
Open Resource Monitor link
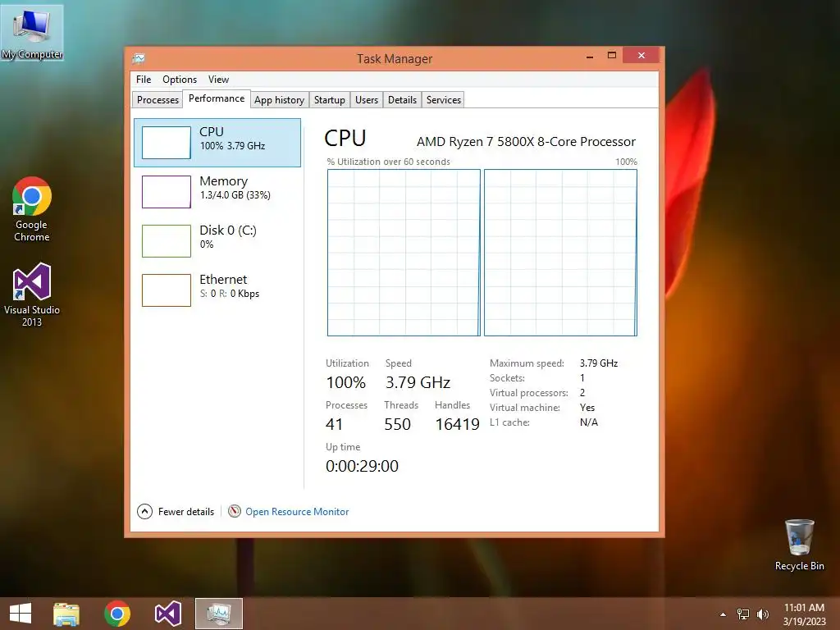(297, 512)
